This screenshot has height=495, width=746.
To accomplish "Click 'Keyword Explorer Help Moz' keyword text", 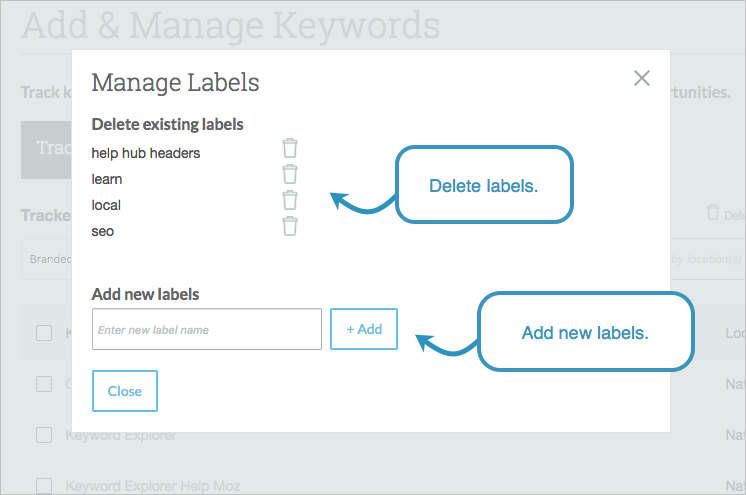I will point(153,486).
